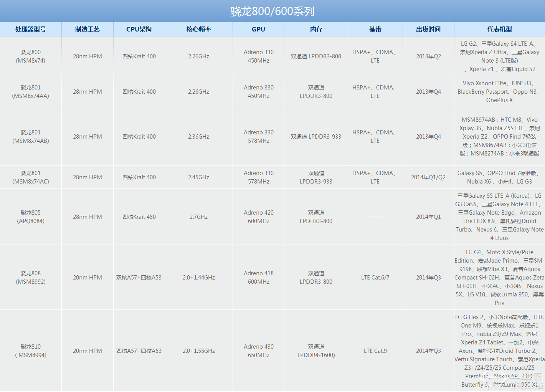545x392 pixels.
Task: Click the 双通道 LPDDR4-1600) cell
Action: coord(316,351)
